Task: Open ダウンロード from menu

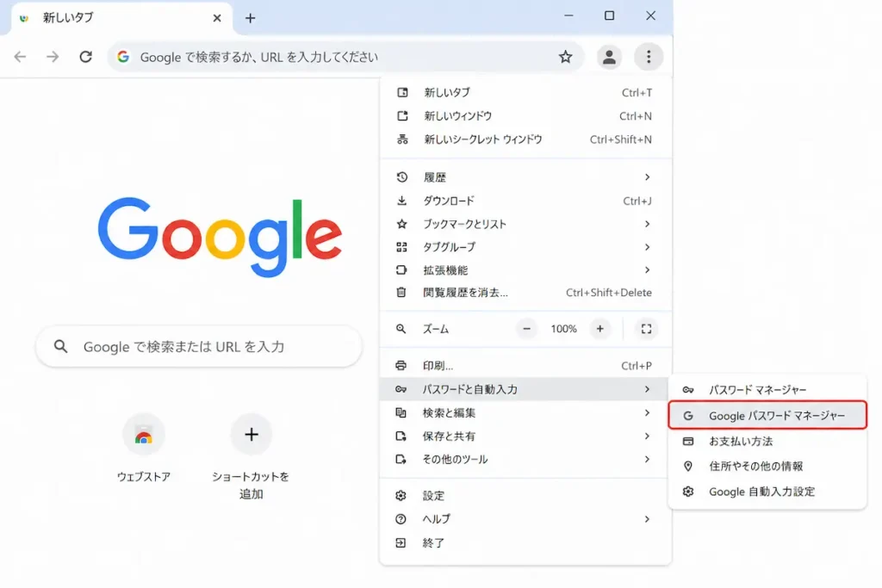Action: coord(525,201)
